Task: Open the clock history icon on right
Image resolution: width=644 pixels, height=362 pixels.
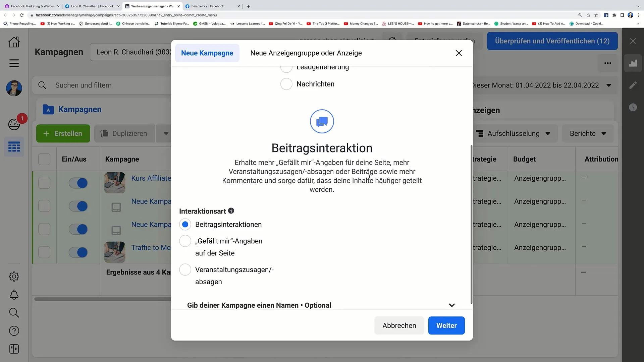Action: coord(633,107)
